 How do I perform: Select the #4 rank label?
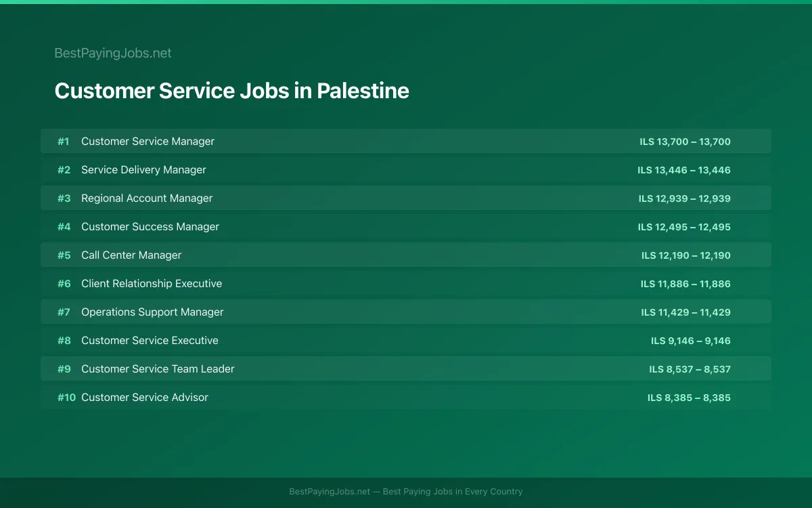(x=64, y=227)
